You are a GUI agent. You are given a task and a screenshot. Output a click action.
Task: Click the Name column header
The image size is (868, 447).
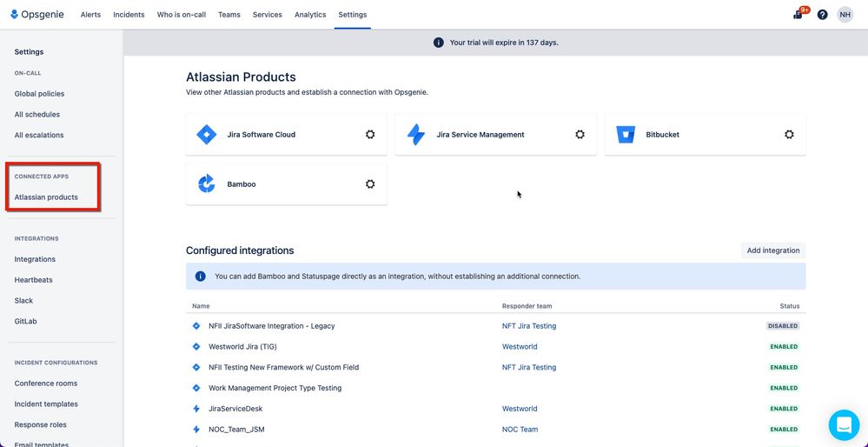coord(201,306)
